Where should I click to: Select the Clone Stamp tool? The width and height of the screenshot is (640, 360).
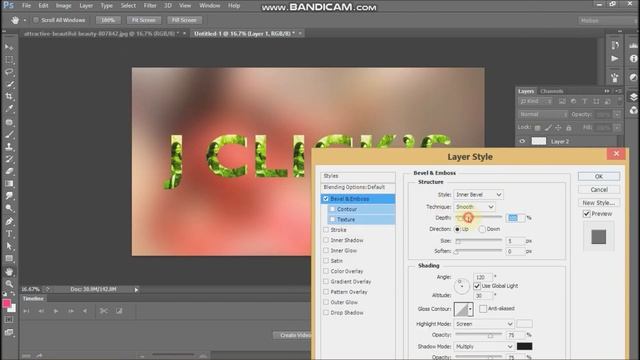coord(9,147)
